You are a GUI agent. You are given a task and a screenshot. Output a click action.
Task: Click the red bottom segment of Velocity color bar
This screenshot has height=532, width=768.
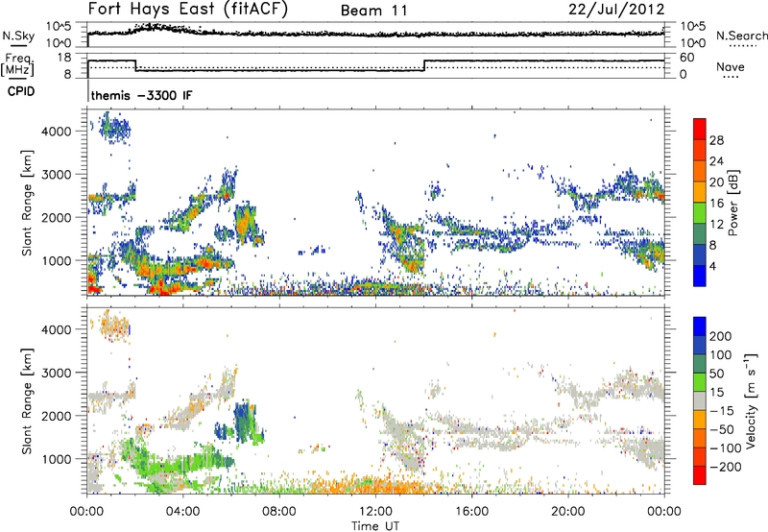click(700, 475)
